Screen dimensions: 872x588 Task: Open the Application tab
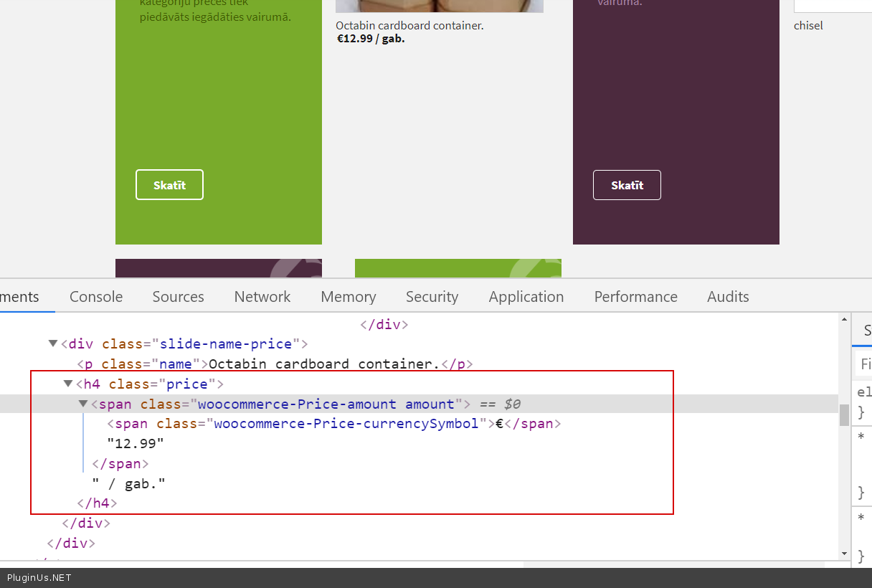[526, 297]
